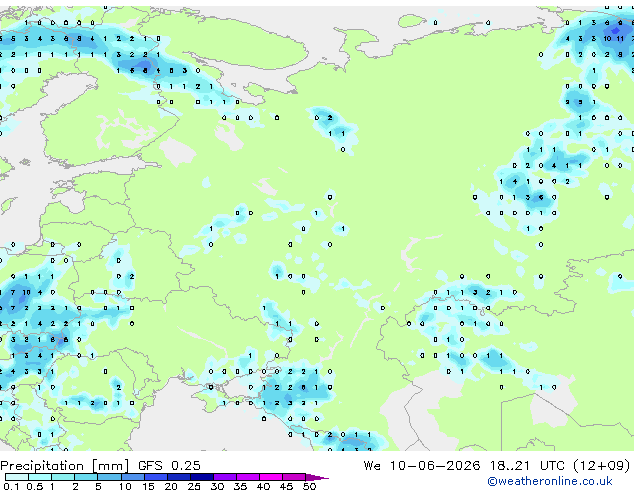
Task: Click the '18..21 UTC' time text
Action: click(x=526, y=466)
